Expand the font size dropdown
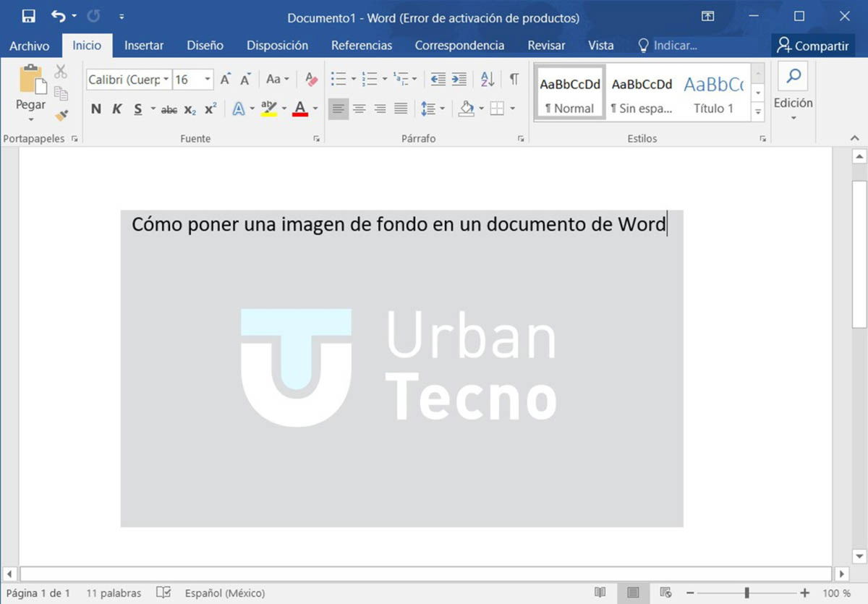868x604 pixels. click(x=208, y=80)
